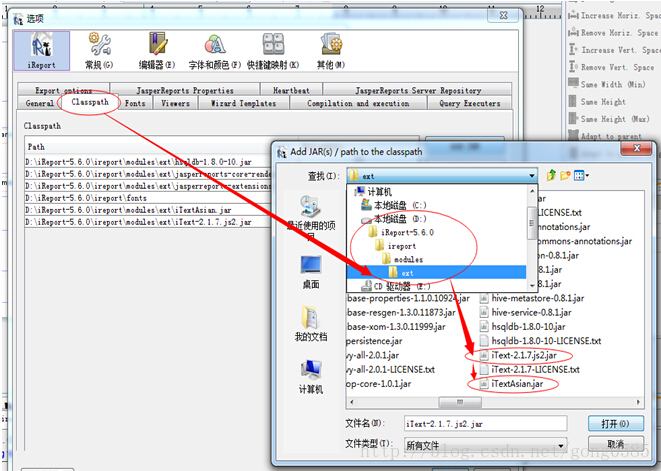This screenshot has width=661, height=471.
Task: Select highlighted ext folder in location list
Action: [436, 273]
